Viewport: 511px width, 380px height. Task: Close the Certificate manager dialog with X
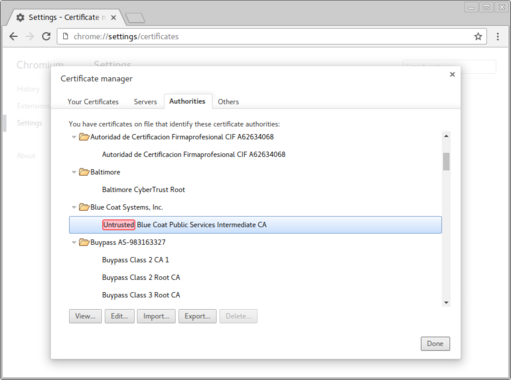coord(452,74)
